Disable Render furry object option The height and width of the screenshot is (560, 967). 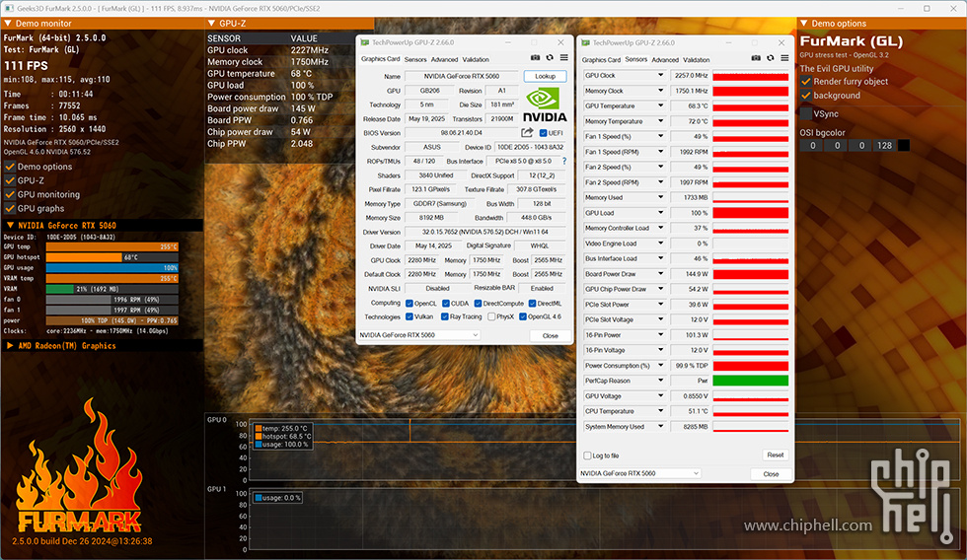click(805, 81)
